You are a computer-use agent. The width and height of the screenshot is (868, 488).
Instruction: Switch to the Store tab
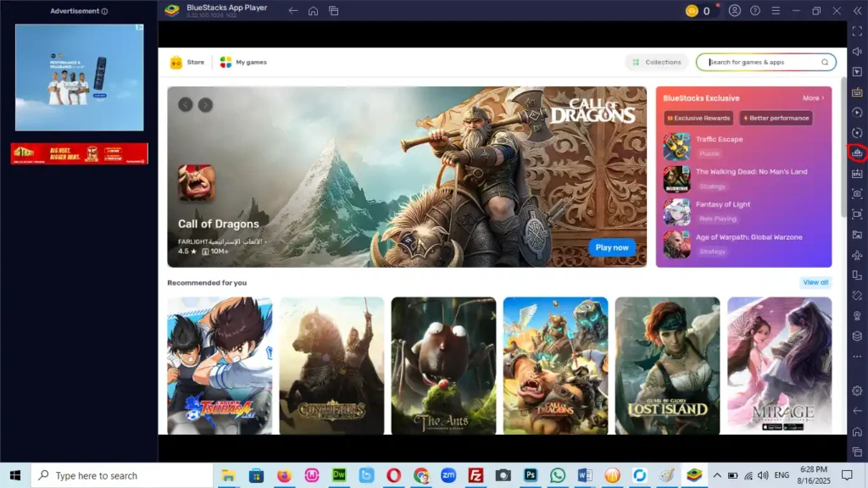(188, 62)
